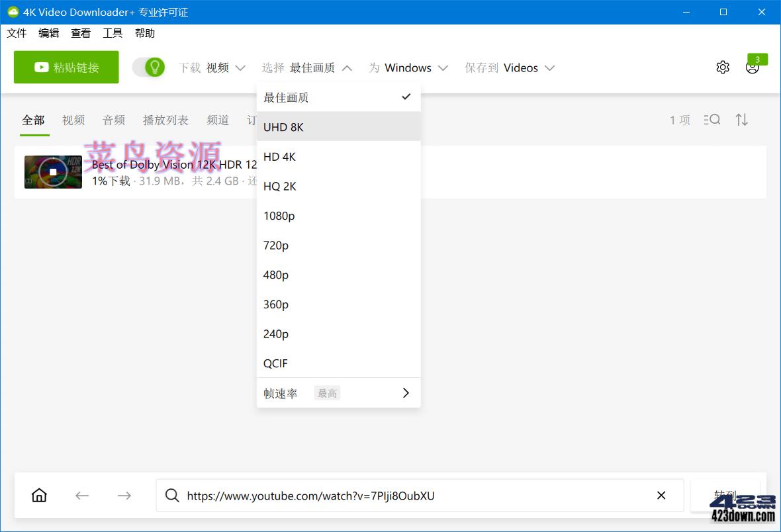Click the forward navigation arrow
The width and height of the screenshot is (781, 532).
124,495
